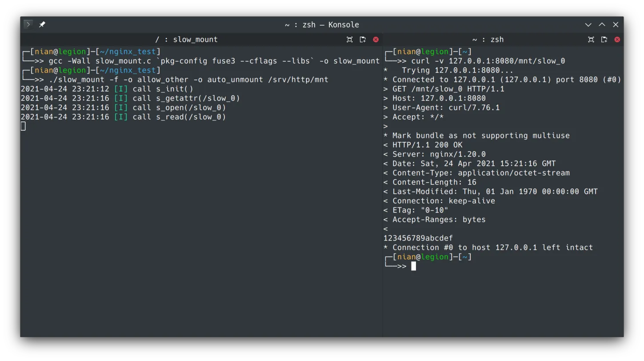Screen dimensions: 644x361
Task: Click the curl -v command line
Action: (x=488, y=61)
